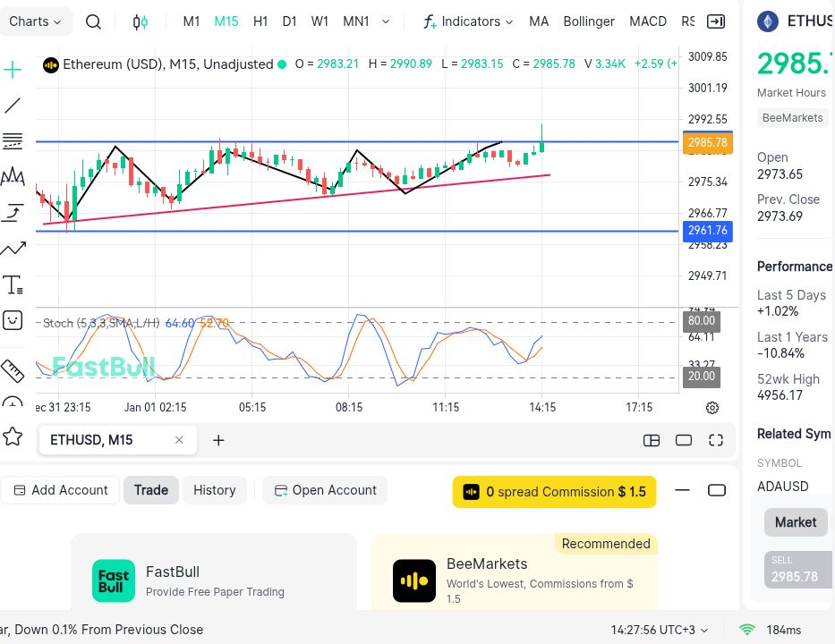This screenshot has height=644, width=835.
Task: Toggle the side panel collapse button
Action: pyautogui.click(x=716, y=21)
